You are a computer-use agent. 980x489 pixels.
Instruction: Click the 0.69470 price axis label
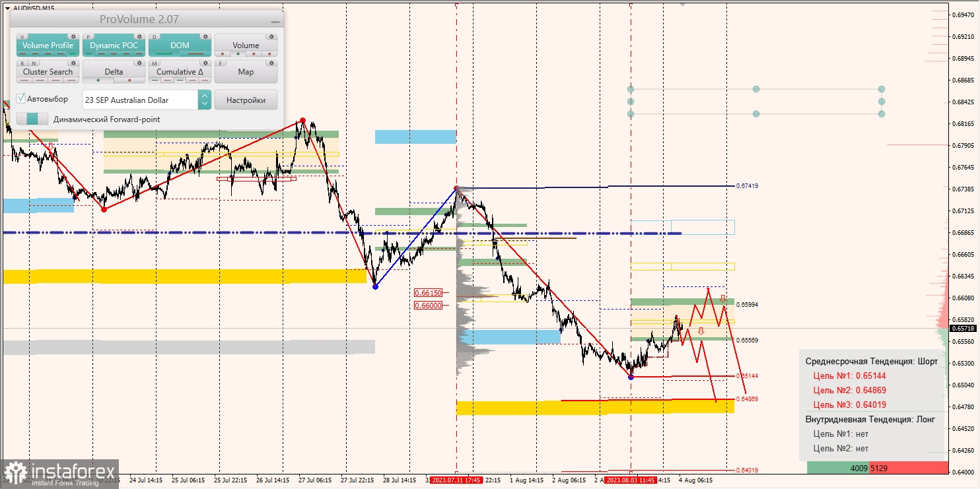click(x=964, y=15)
